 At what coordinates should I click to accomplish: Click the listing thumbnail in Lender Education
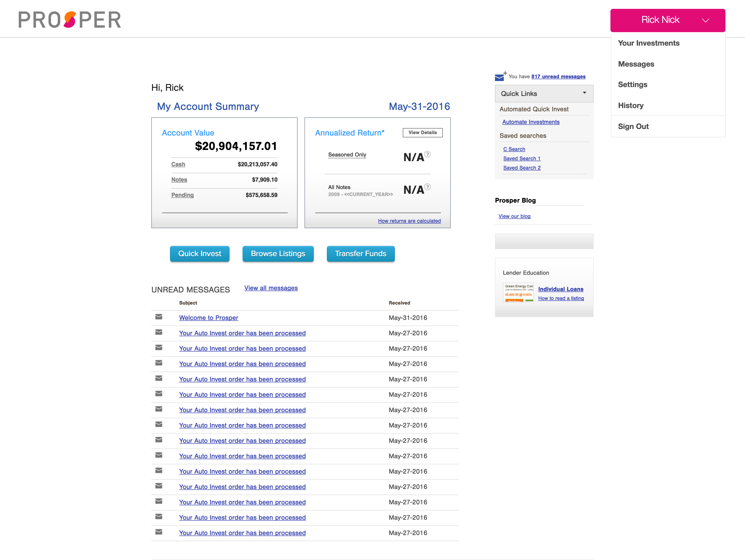[x=518, y=292]
